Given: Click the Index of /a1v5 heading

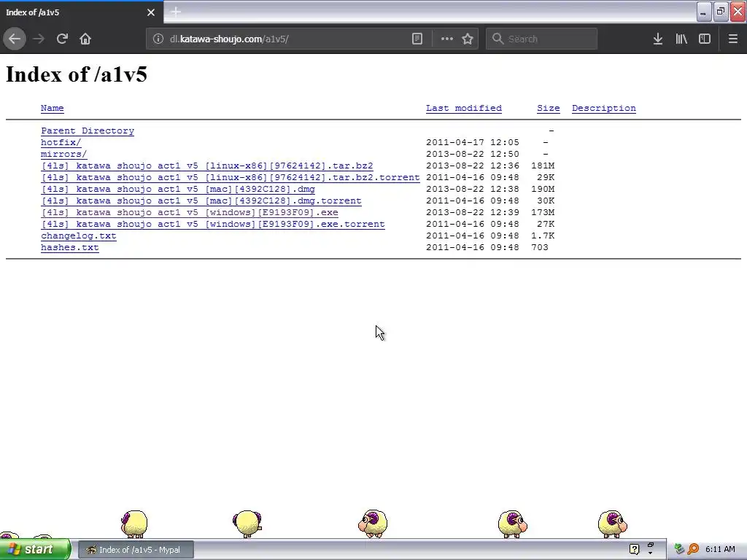Looking at the screenshot, I should click(77, 74).
